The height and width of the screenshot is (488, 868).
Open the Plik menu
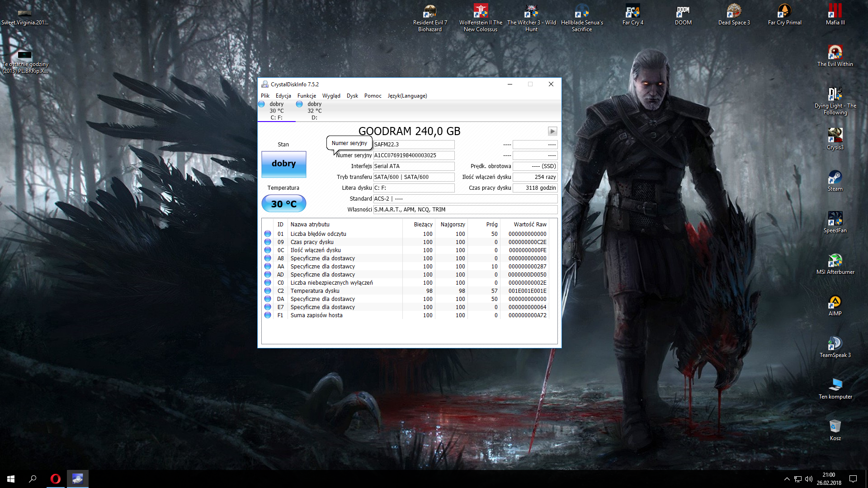tap(265, 96)
